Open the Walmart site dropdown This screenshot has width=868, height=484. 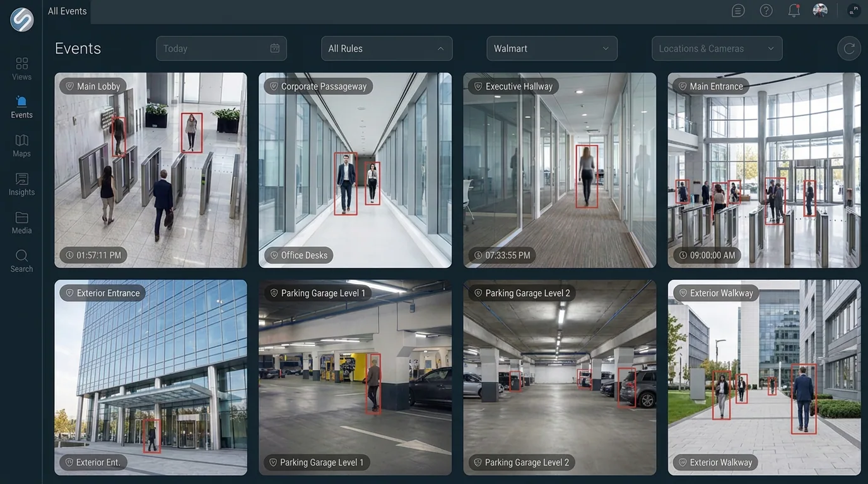click(x=552, y=49)
